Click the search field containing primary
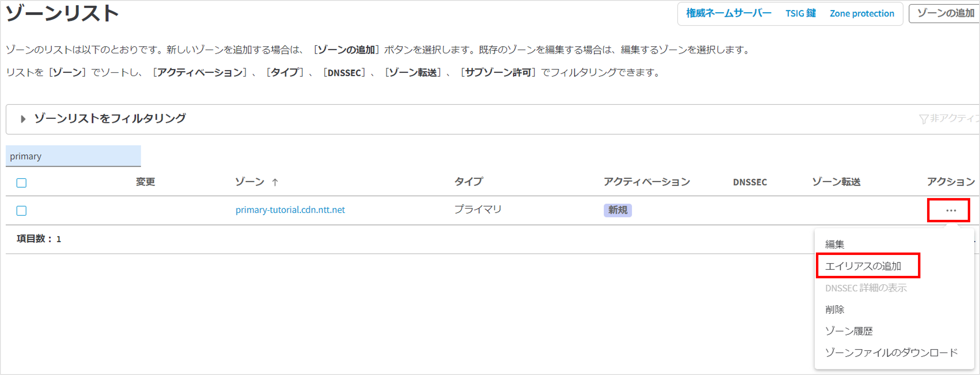The width and height of the screenshot is (980, 375). coord(73,156)
